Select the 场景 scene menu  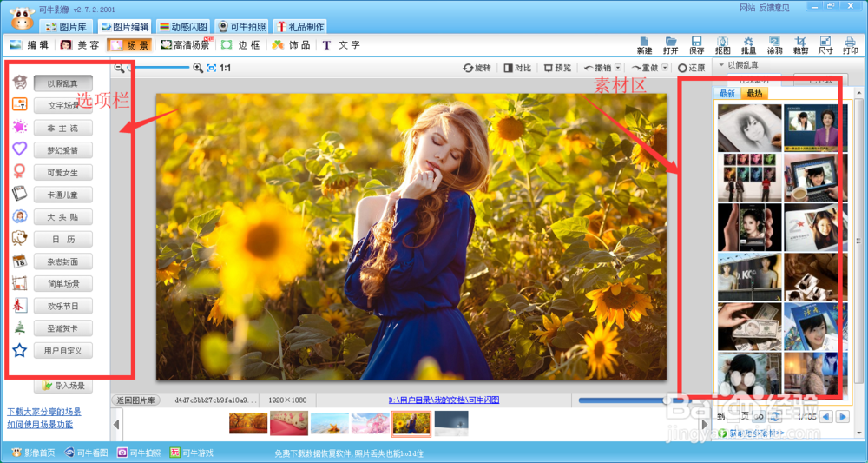[x=129, y=45]
